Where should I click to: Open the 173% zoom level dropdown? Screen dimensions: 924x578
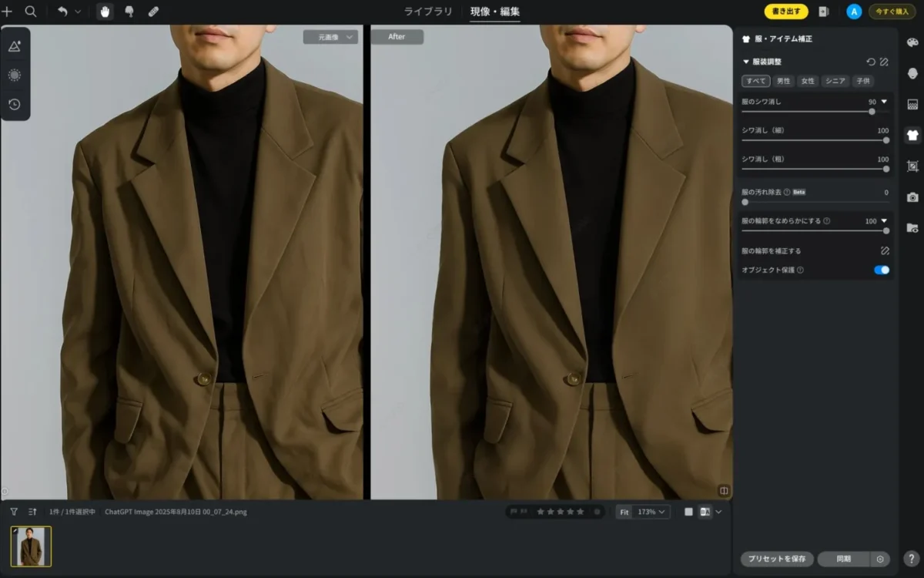651,512
